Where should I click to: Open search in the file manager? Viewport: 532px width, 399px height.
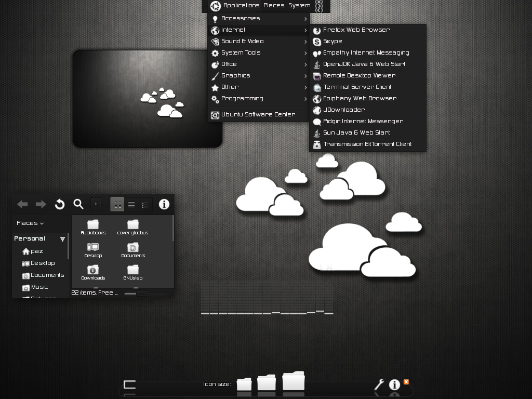78,204
